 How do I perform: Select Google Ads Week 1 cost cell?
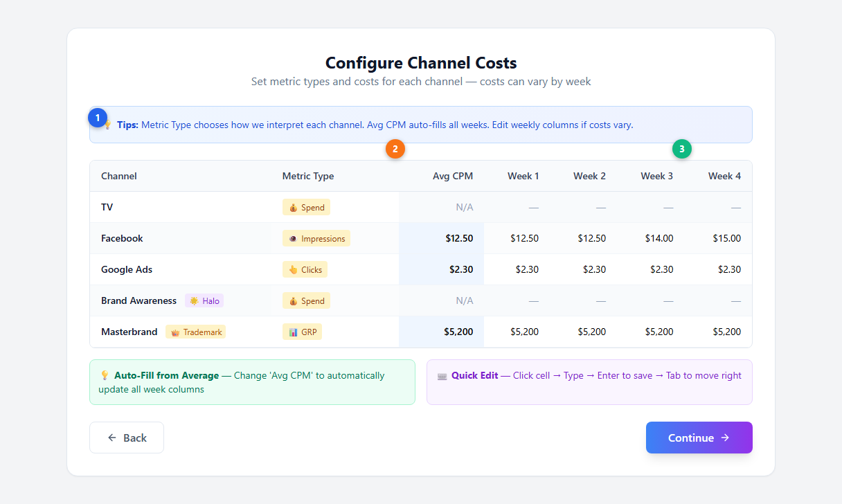click(x=517, y=269)
